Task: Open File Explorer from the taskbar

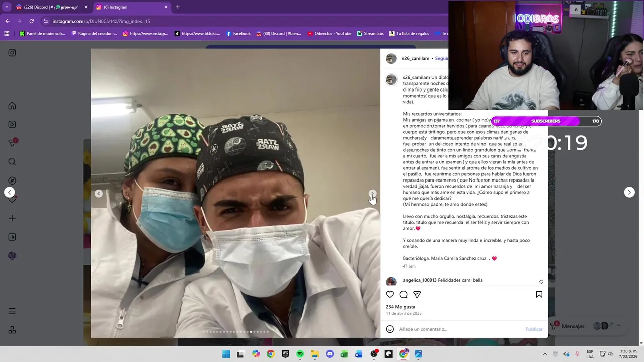Action: coord(314,354)
